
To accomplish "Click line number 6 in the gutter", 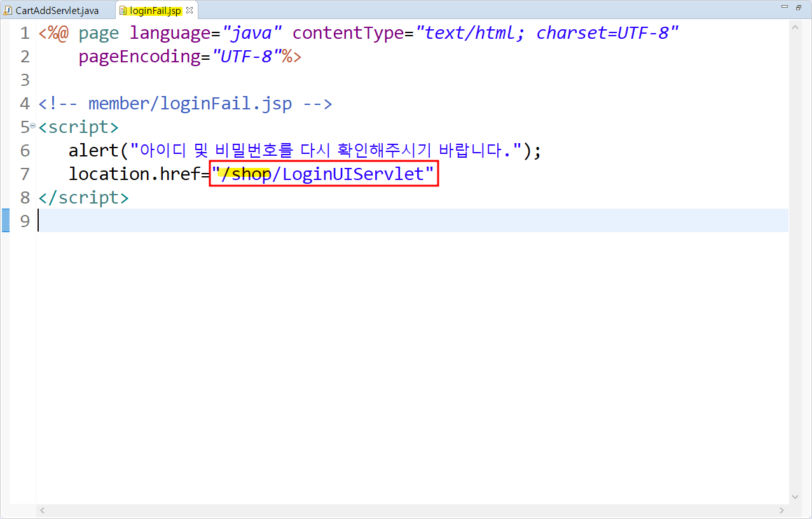I will point(25,151).
